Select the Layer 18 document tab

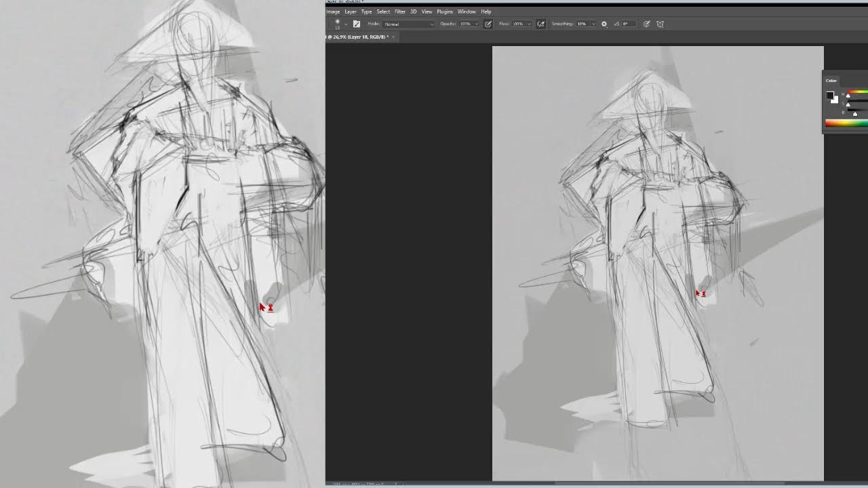357,37
